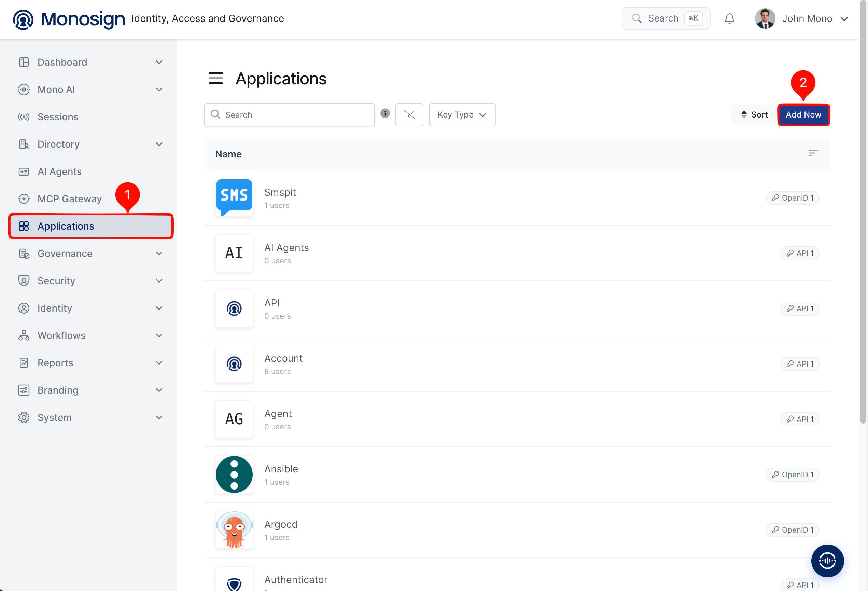Click the MCP Gateway sidebar icon
868x591 pixels.
[24, 199]
